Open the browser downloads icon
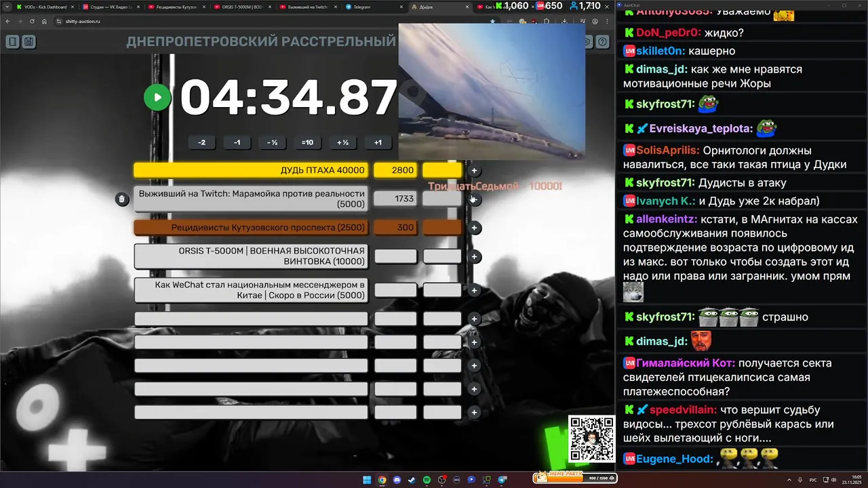868x488 pixels. point(565,21)
